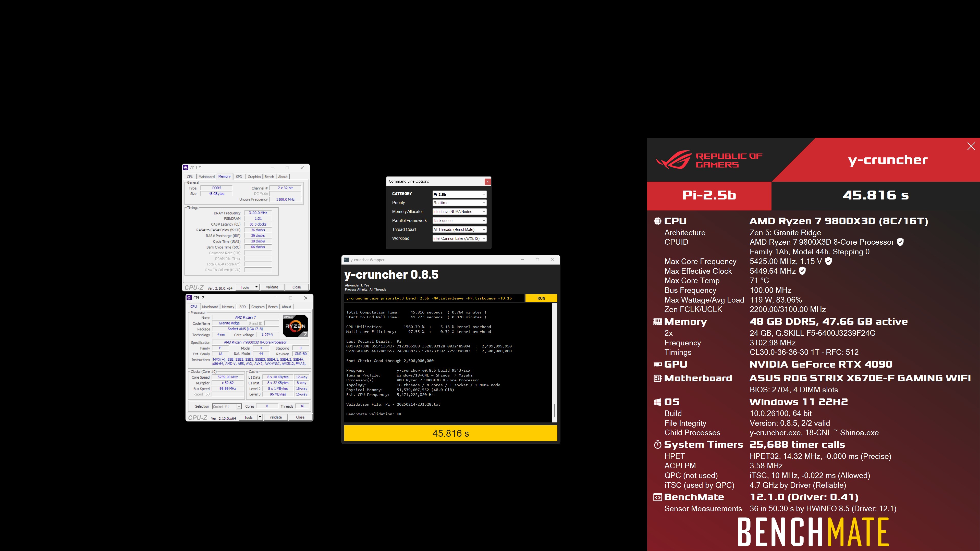Open About tab in upper CPU-Z window

pyautogui.click(x=283, y=177)
